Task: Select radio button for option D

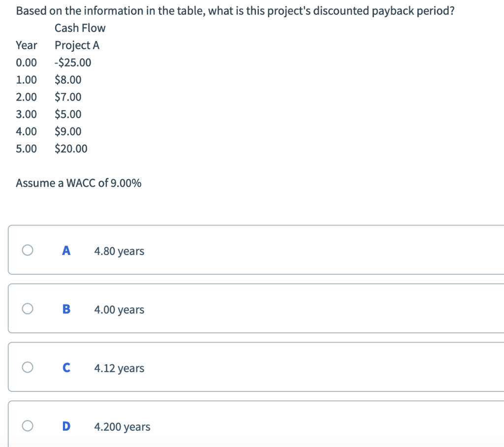Action: (28, 425)
